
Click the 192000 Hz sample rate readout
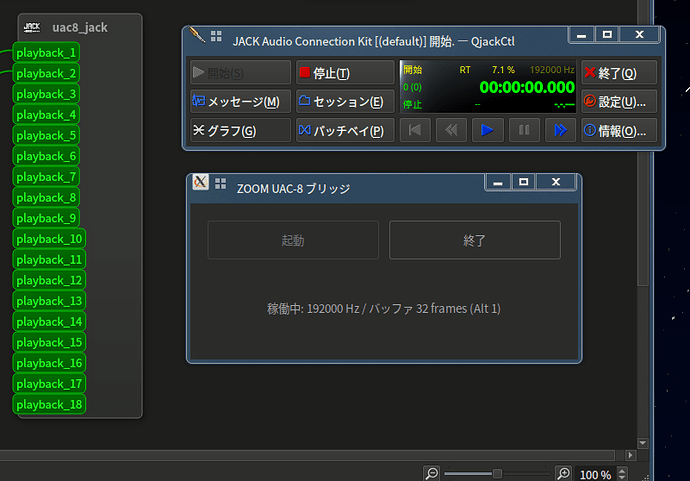[552, 70]
